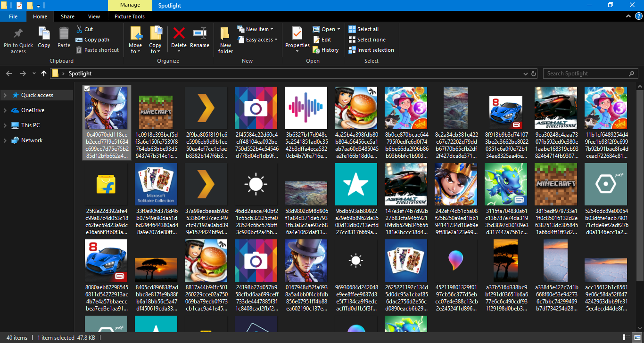Select Quick access in navigation pane
This screenshot has width=644, height=343.
point(37,95)
